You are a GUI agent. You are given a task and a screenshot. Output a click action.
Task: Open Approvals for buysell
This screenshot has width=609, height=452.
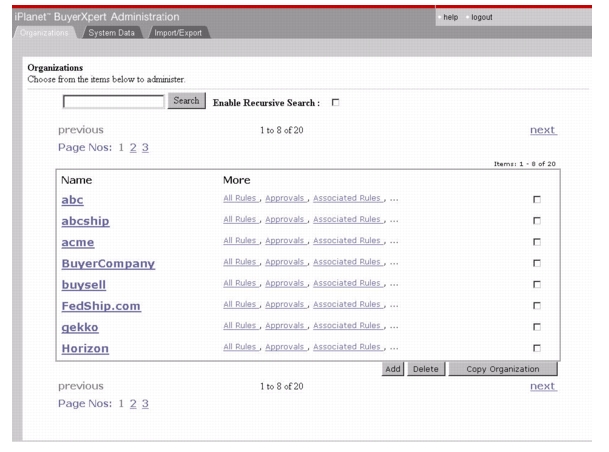tap(285, 283)
